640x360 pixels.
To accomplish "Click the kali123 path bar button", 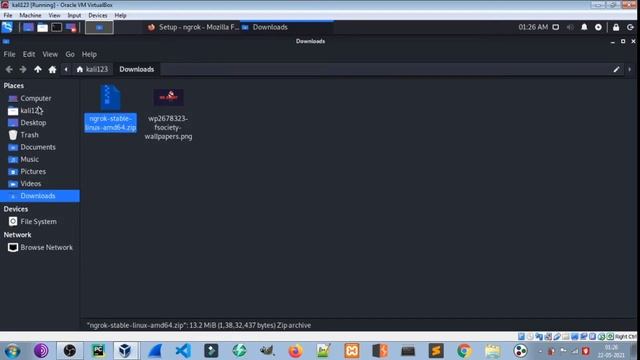I will [92, 69].
